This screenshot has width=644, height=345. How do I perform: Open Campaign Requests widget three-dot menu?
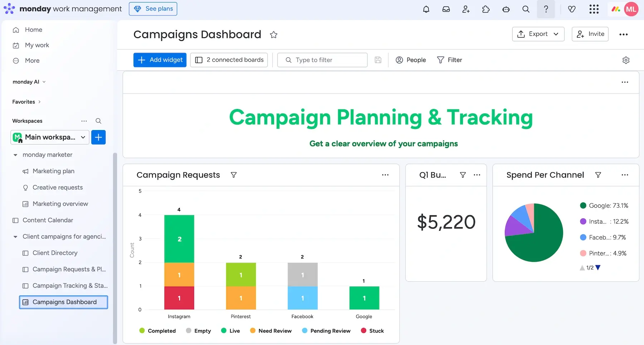tap(385, 175)
